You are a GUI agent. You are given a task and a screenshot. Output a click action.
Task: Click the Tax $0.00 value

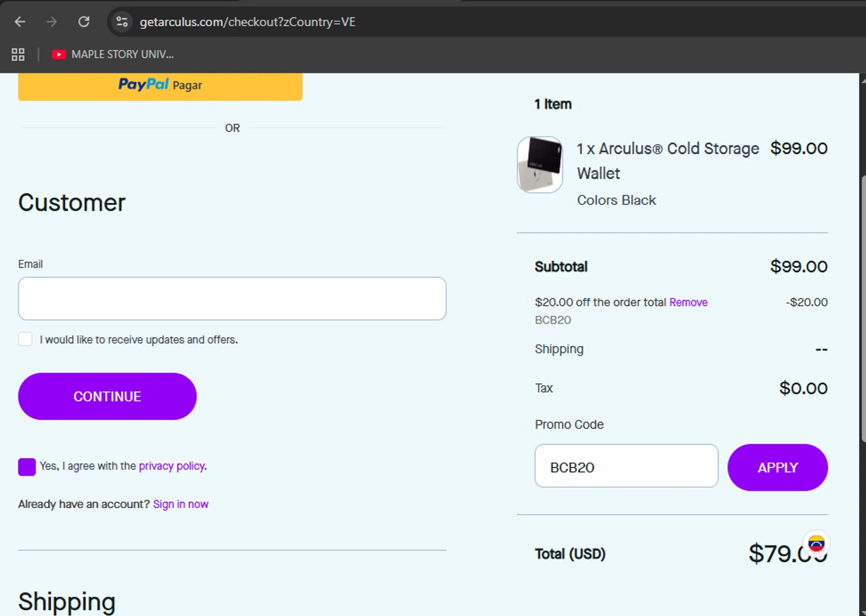[803, 388]
